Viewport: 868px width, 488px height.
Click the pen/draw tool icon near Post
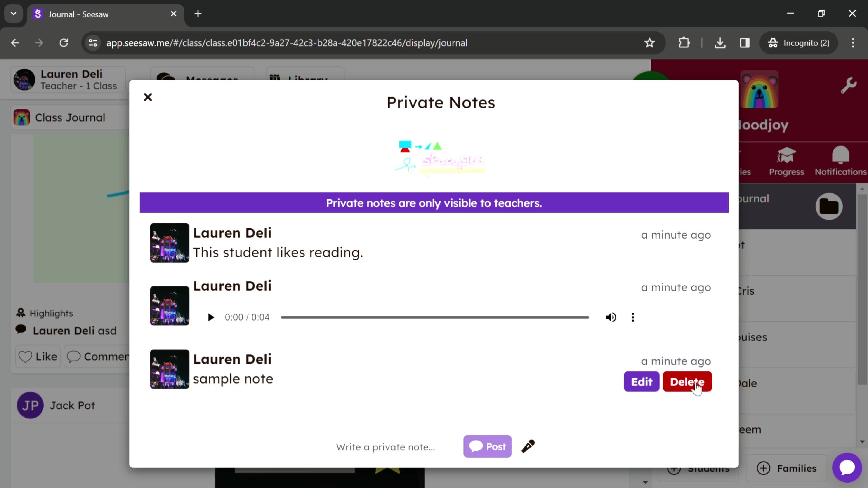(528, 446)
